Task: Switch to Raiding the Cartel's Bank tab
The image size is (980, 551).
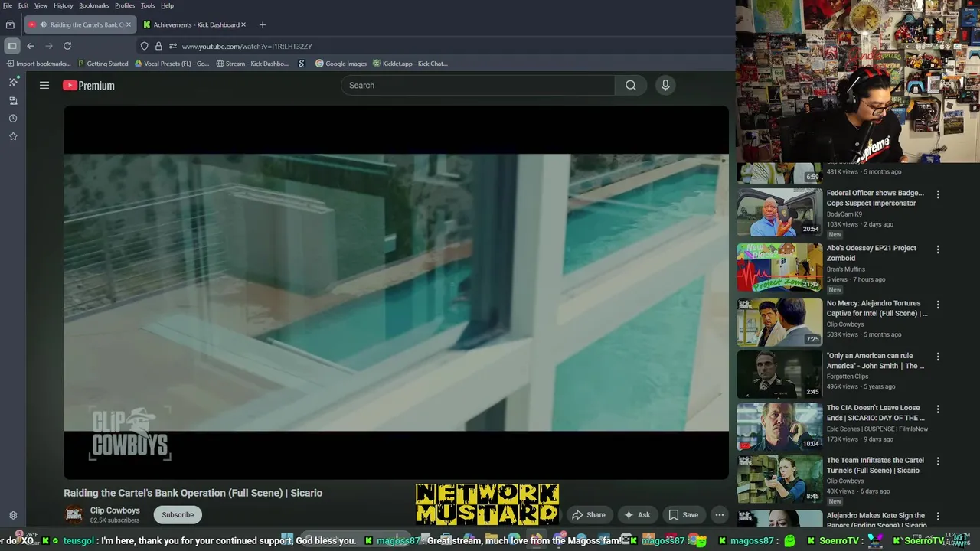Action: click(x=81, y=24)
